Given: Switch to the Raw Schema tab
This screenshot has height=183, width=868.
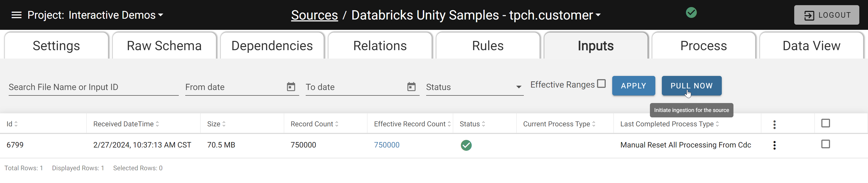Looking at the screenshot, I should point(164,46).
